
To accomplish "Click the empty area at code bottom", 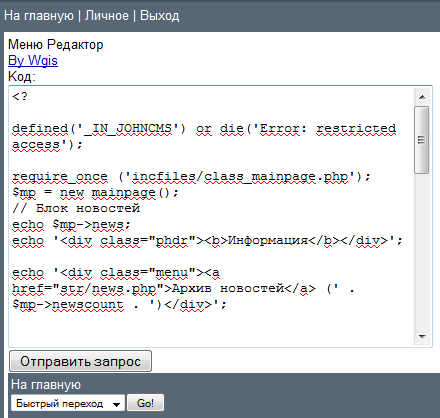I will coord(213,328).
